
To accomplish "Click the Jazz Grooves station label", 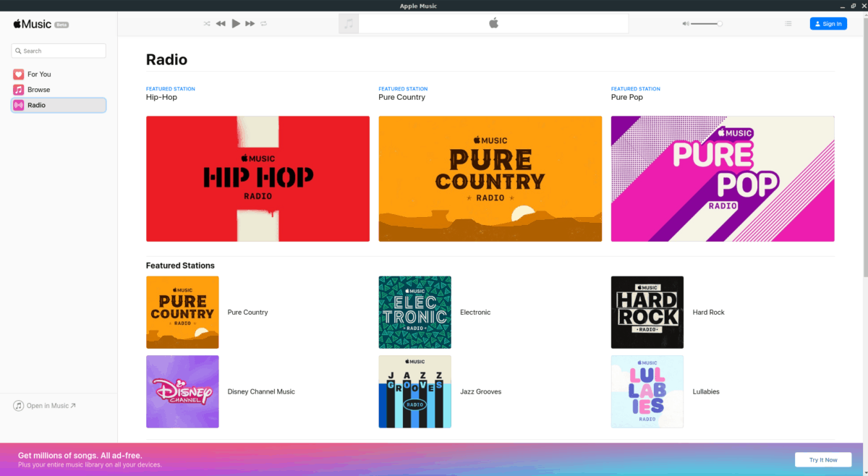I will [481, 391].
